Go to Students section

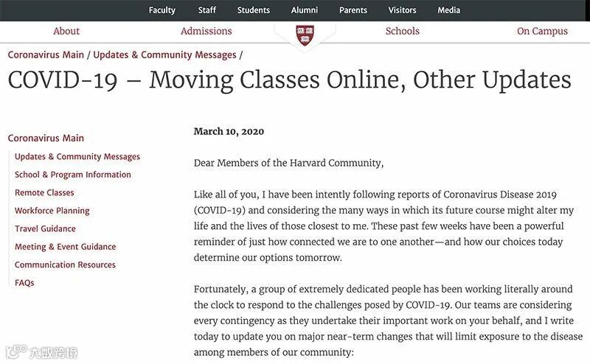point(254,10)
